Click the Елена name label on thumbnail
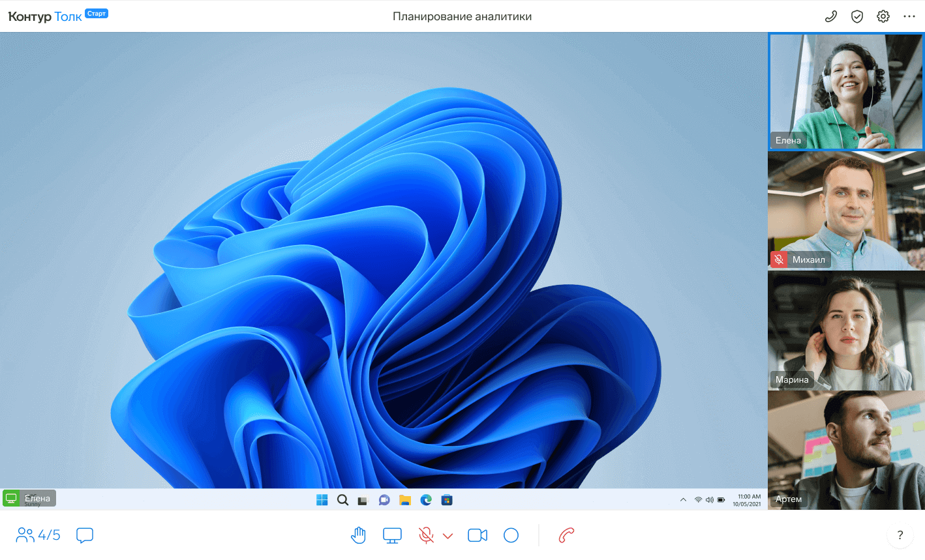925x560 pixels. click(x=788, y=140)
